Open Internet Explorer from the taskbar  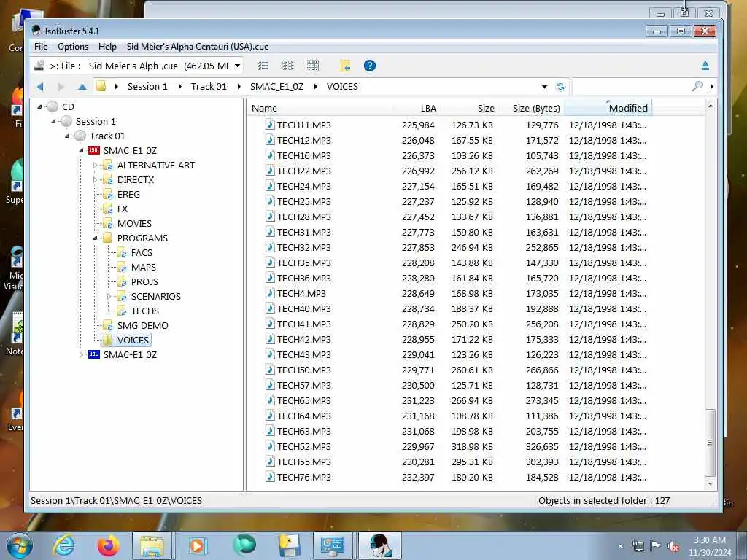coord(64,545)
